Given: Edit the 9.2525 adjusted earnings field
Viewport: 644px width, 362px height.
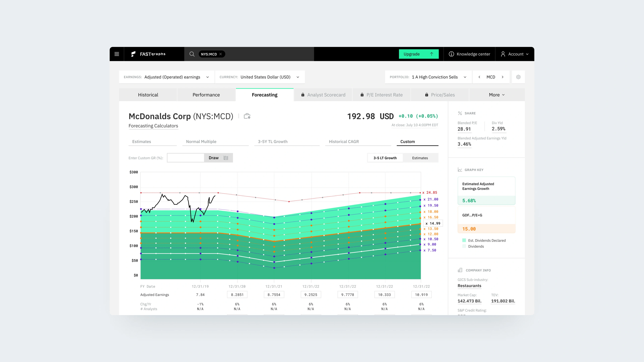Looking at the screenshot, I should point(311,295).
